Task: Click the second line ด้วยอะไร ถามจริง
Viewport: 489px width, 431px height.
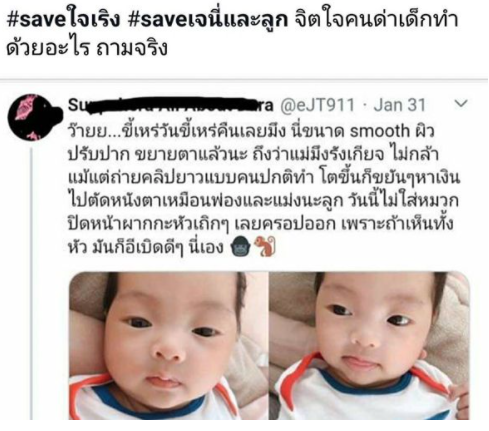Action: coord(87,49)
